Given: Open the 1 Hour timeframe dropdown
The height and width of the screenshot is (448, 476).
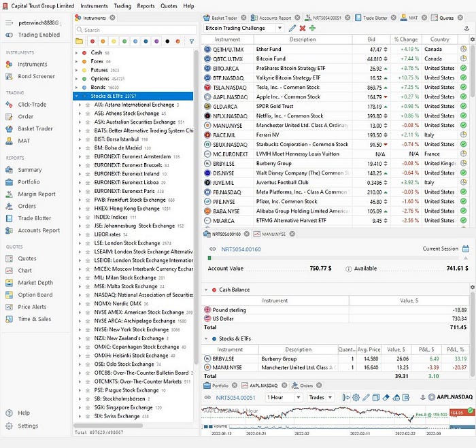Looking at the screenshot, I should pos(284,397).
